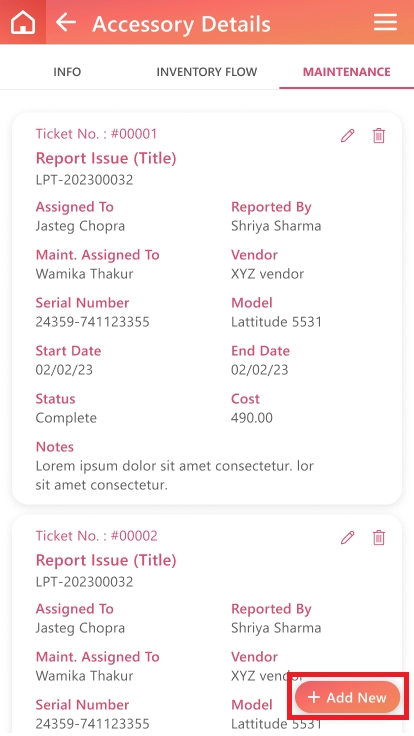Switch to the INFO tab
This screenshot has width=414, height=736.
67,72
